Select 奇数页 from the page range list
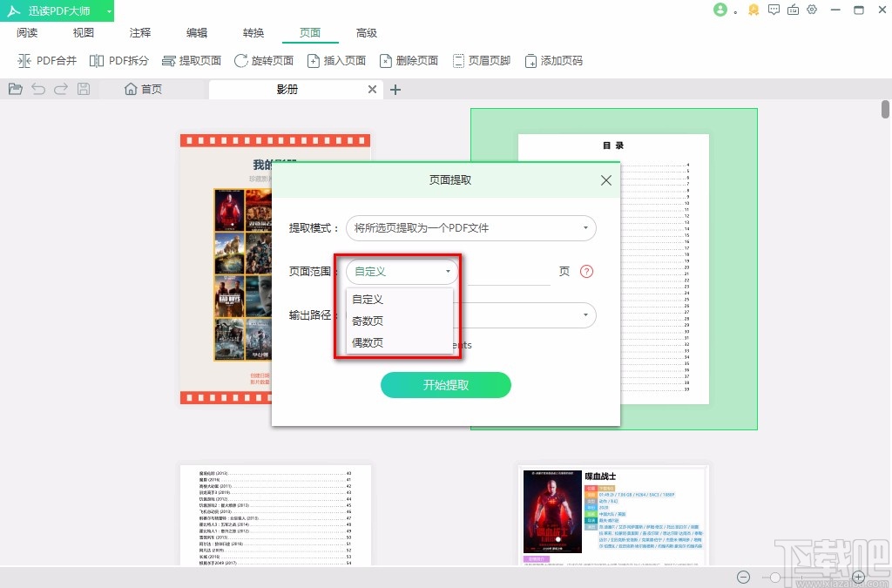Screen dimensions: 892x588 tap(368, 321)
